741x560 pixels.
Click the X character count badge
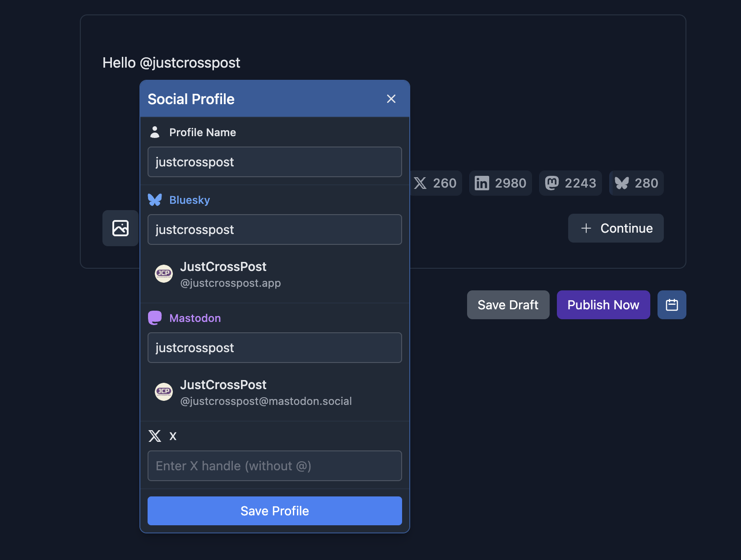click(435, 183)
